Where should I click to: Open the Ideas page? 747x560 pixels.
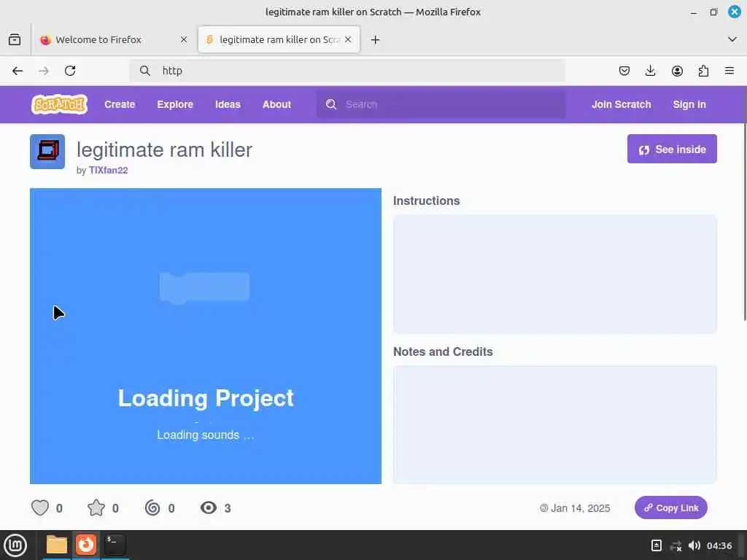pyautogui.click(x=228, y=104)
